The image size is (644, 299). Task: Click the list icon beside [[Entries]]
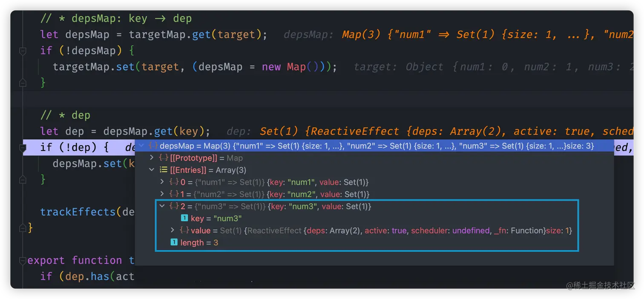tap(163, 170)
